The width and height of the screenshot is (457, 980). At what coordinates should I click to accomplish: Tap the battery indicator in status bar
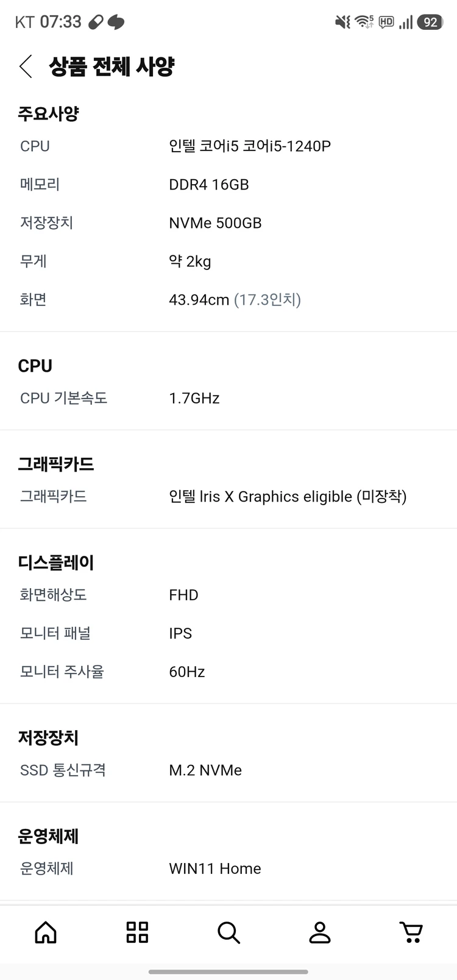430,22
